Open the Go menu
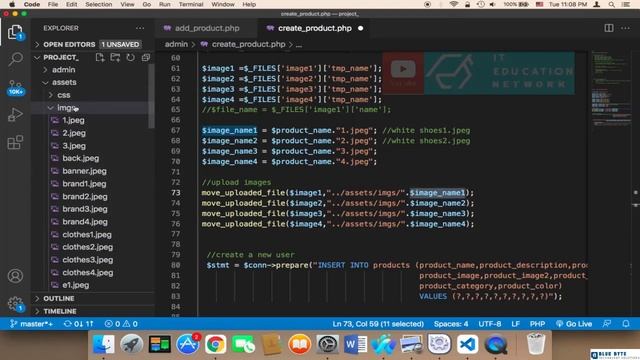The image size is (640, 360). click(x=147, y=4)
